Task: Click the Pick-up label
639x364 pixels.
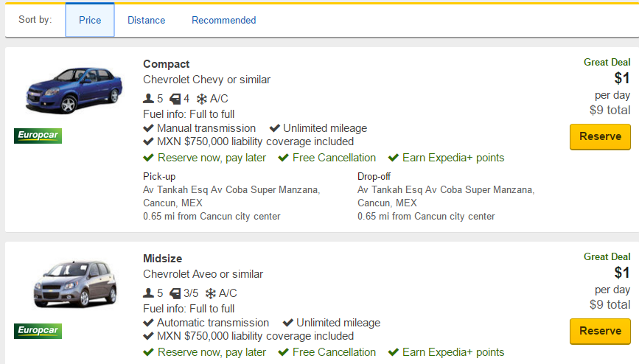Action: (159, 177)
